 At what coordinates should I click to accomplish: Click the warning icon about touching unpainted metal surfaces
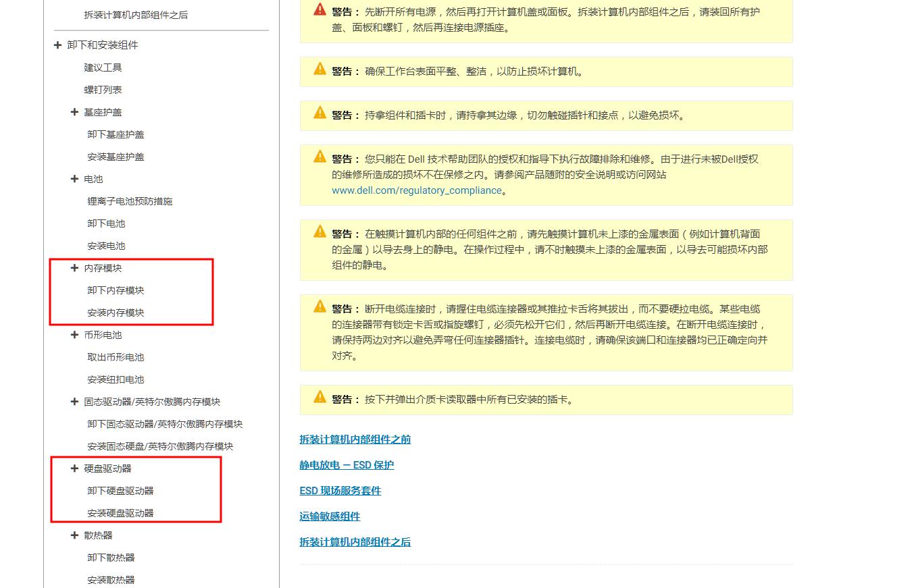click(319, 230)
